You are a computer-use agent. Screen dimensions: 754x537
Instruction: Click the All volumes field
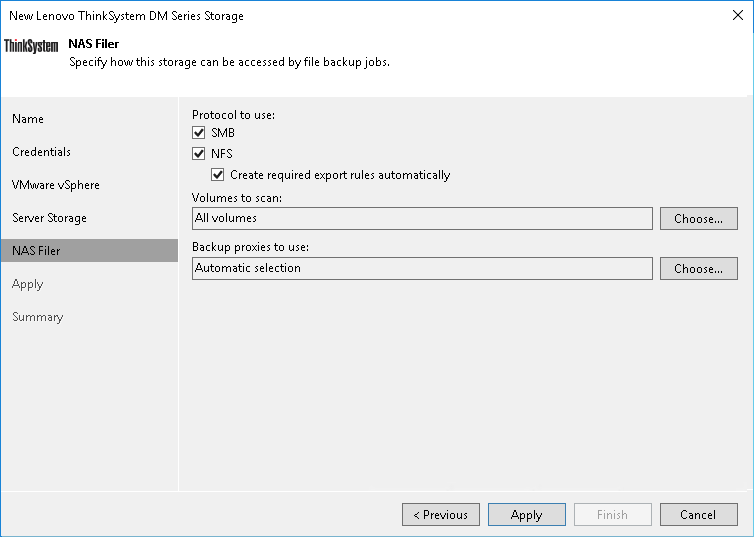tap(421, 218)
